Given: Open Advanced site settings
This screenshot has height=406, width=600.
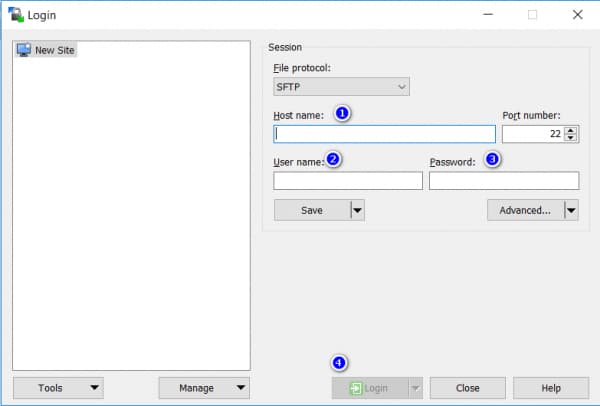Looking at the screenshot, I should tap(525, 210).
